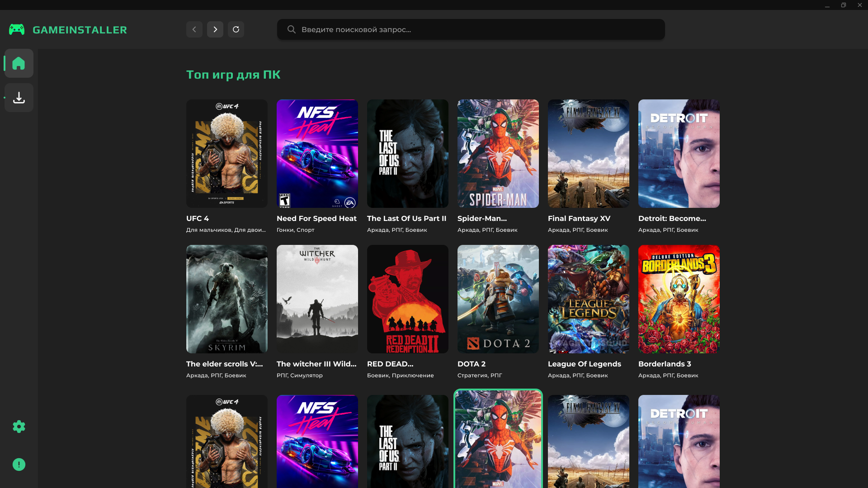Screen dimensions: 868x488
Task: Click the 'Боевик, Приключение' genre text
Action: click(x=401, y=375)
